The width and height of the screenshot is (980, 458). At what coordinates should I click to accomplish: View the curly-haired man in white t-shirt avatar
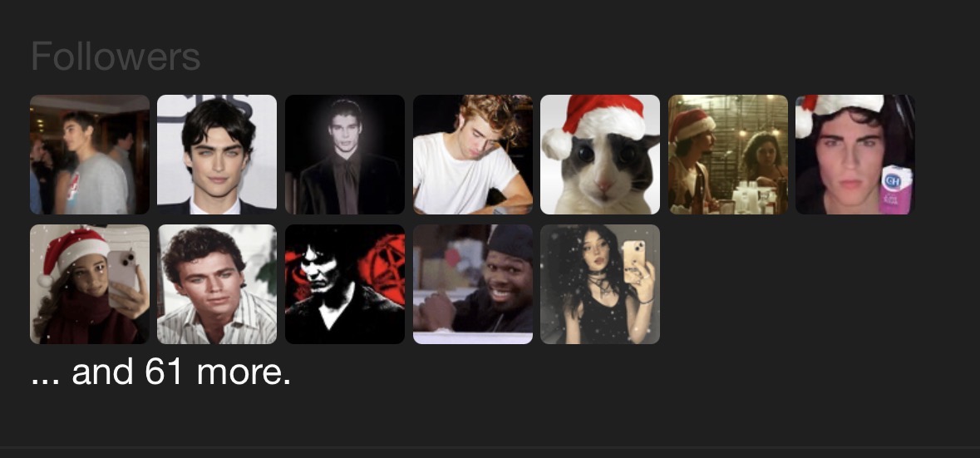point(472,155)
